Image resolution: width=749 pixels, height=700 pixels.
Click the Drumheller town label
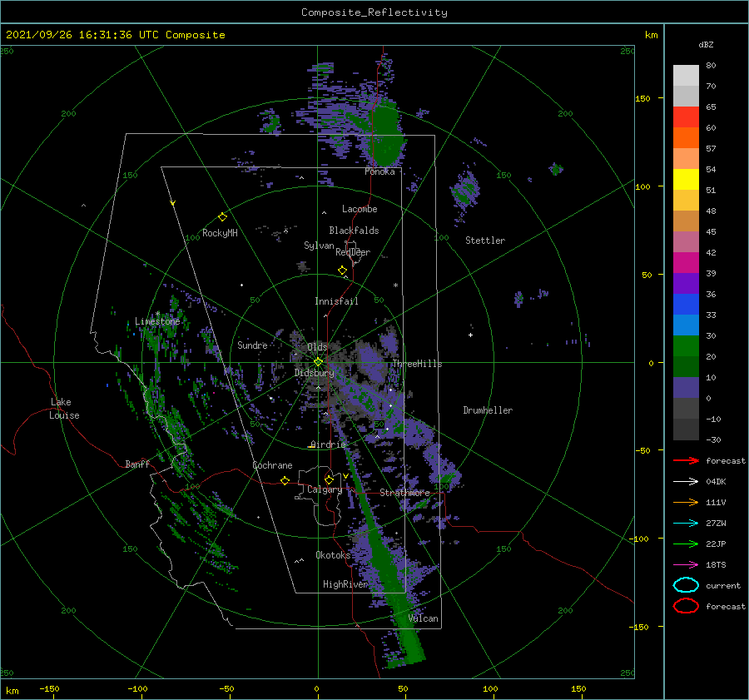click(x=488, y=410)
